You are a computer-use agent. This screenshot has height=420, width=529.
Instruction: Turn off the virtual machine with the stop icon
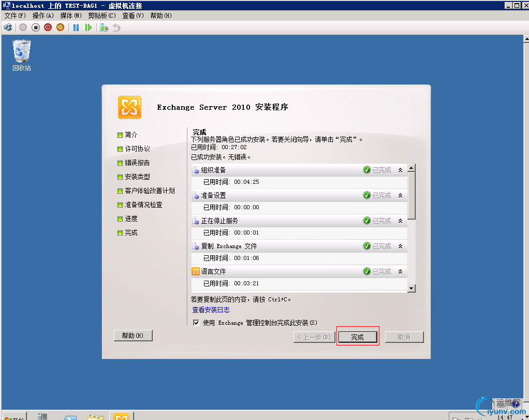click(x=35, y=27)
